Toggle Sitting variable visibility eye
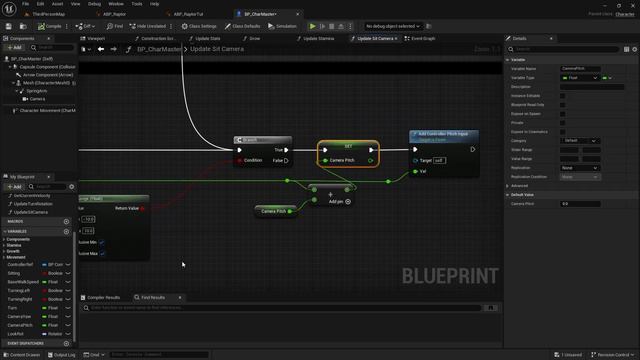Screen dimensions: 640x360 68,273
